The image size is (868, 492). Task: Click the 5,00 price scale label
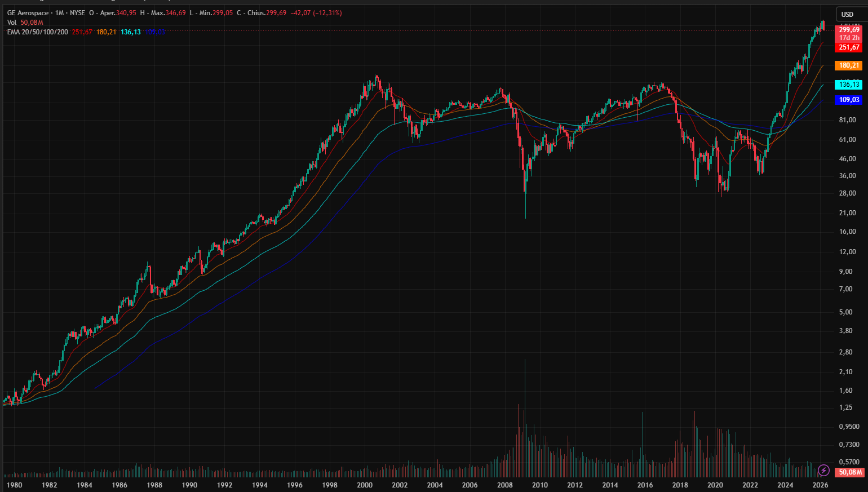point(846,312)
